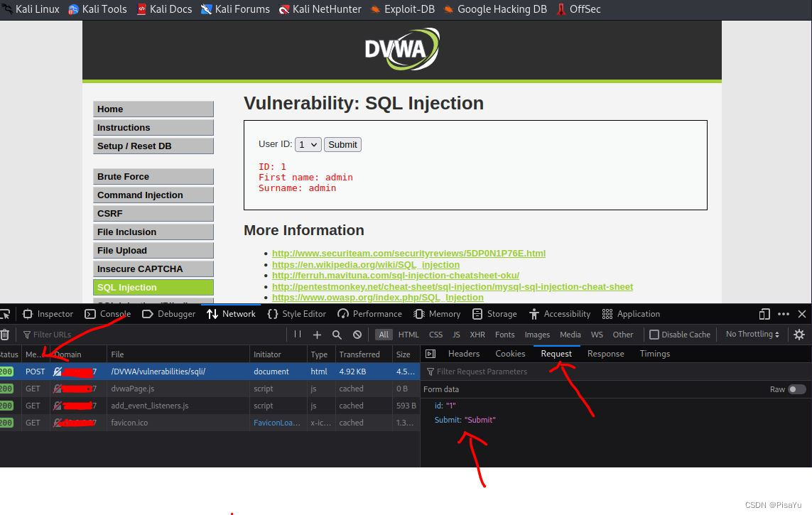Clear network log with trash icon
Image resolution: width=812 pixels, height=515 pixels.
tap(5, 335)
